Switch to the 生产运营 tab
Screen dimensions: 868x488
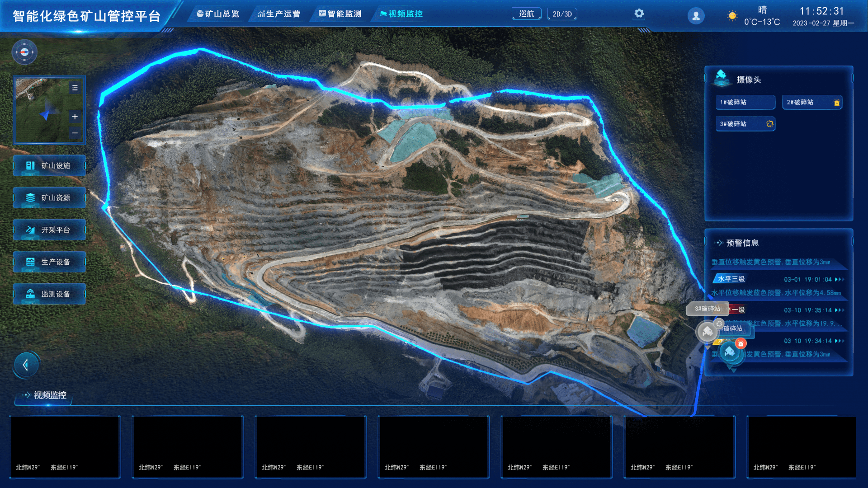point(279,14)
